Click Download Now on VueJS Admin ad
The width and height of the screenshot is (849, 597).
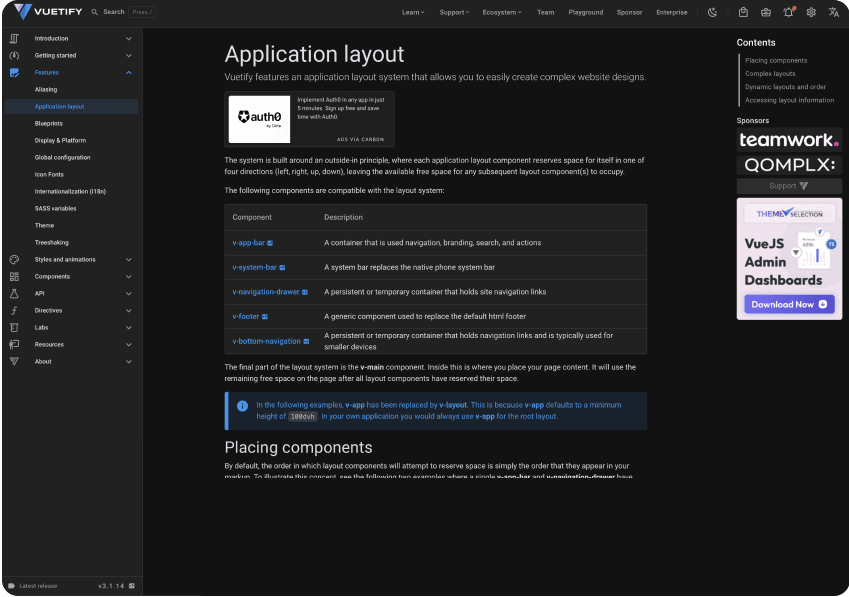789,304
